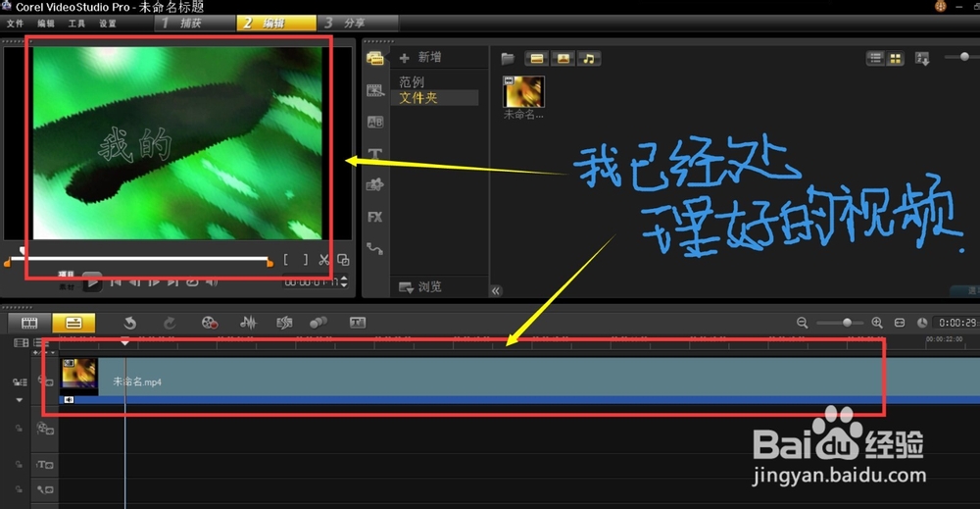Select the 范例 folder in library
This screenshot has height=509, width=980.
(x=412, y=82)
